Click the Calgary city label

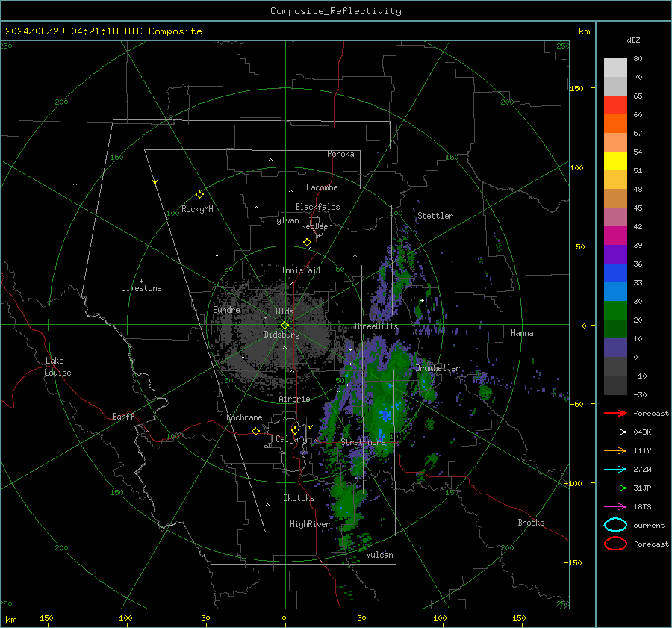point(291,439)
